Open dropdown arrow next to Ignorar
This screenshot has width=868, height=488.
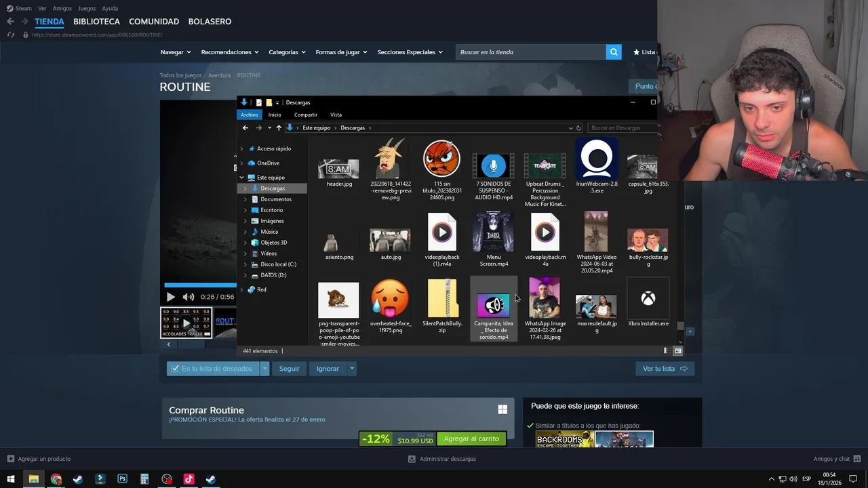pos(351,369)
